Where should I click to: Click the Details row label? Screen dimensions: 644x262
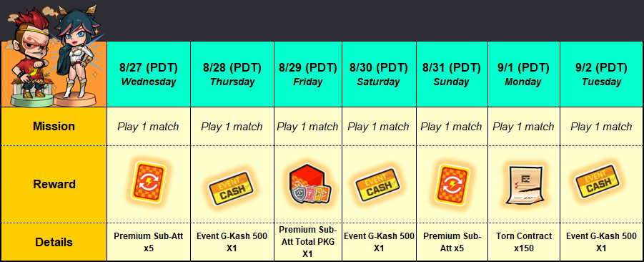(54, 242)
